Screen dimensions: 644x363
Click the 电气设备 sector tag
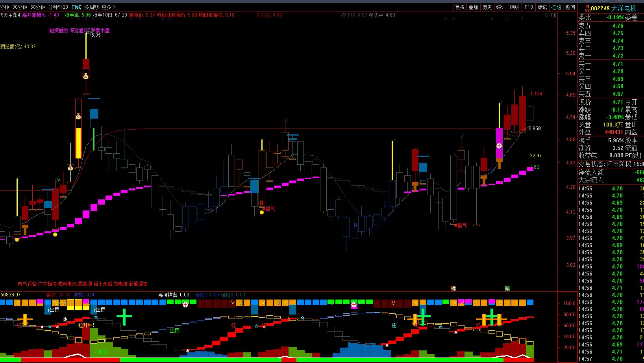tap(27, 284)
